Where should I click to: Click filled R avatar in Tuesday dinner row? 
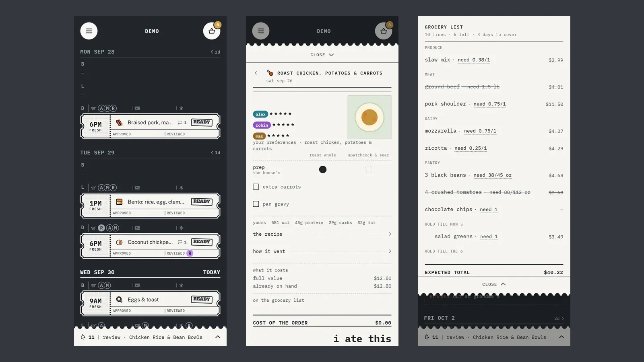click(101, 228)
